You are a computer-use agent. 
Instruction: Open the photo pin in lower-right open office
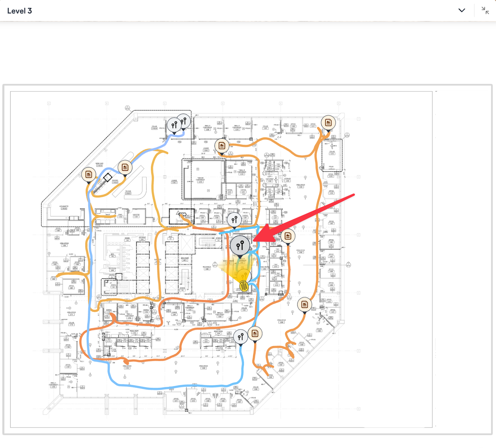click(305, 305)
